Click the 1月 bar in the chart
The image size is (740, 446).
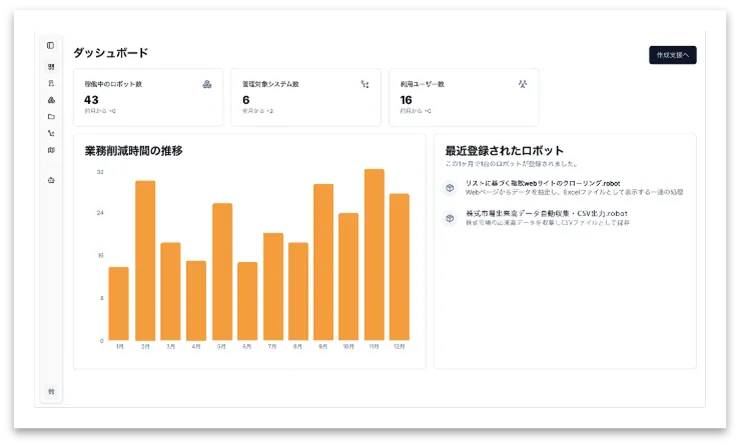[119, 303]
